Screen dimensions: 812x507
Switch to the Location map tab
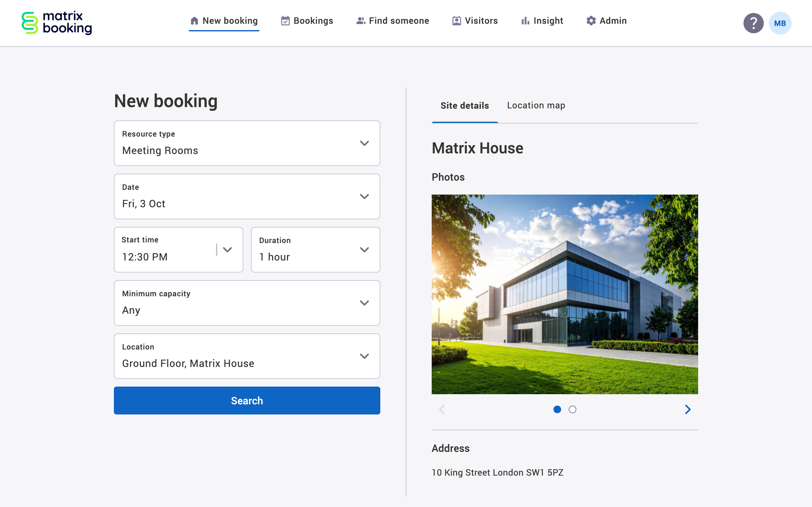pos(535,105)
